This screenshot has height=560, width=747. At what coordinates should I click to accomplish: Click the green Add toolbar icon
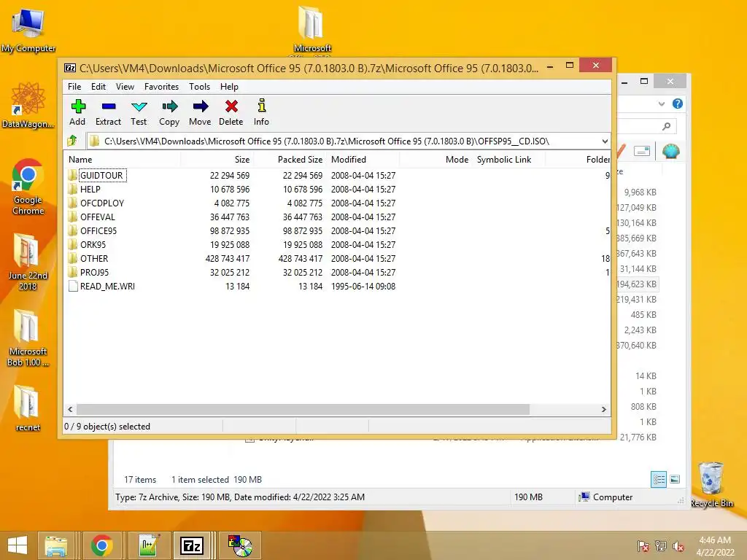pyautogui.click(x=77, y=112)
